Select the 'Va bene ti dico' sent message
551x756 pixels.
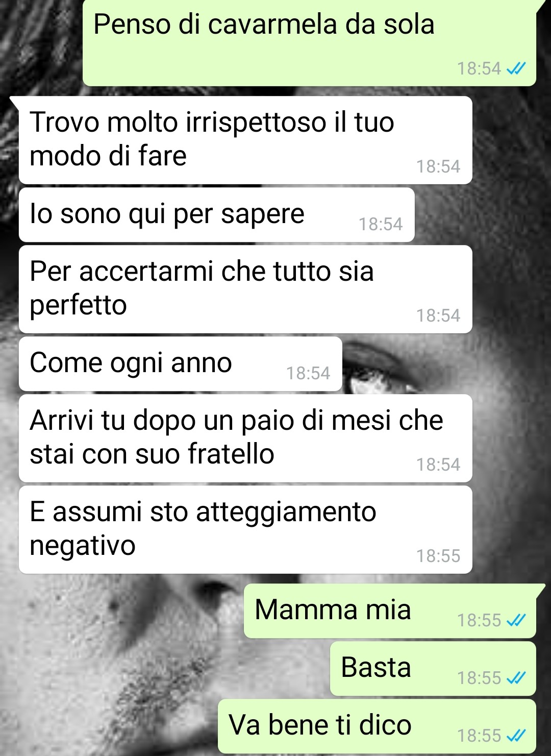click(377, 726)
